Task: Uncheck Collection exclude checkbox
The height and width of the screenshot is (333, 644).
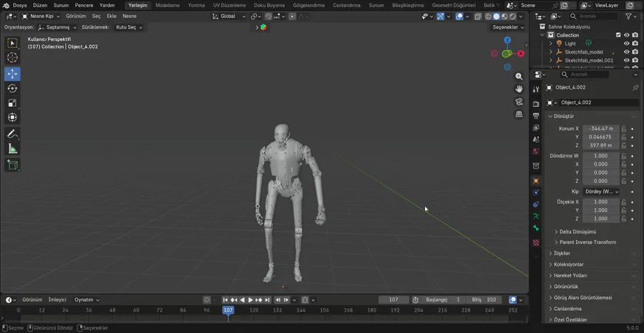Action: [x=618, y=35]
